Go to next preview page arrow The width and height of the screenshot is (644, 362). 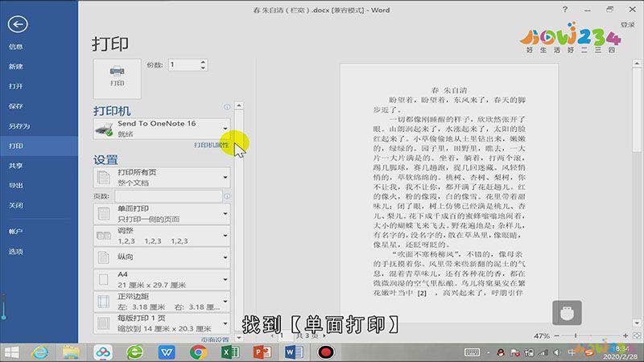(x=324, y=335)
